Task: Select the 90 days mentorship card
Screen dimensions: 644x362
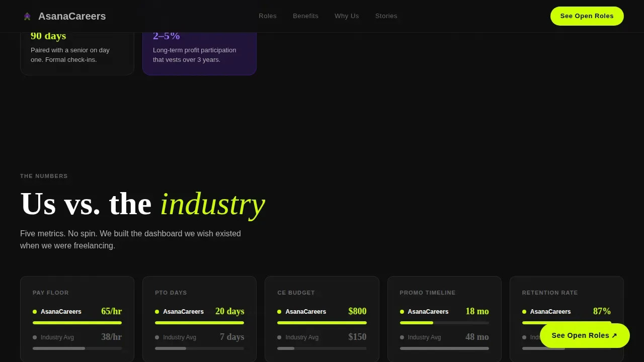Action: 77,54
